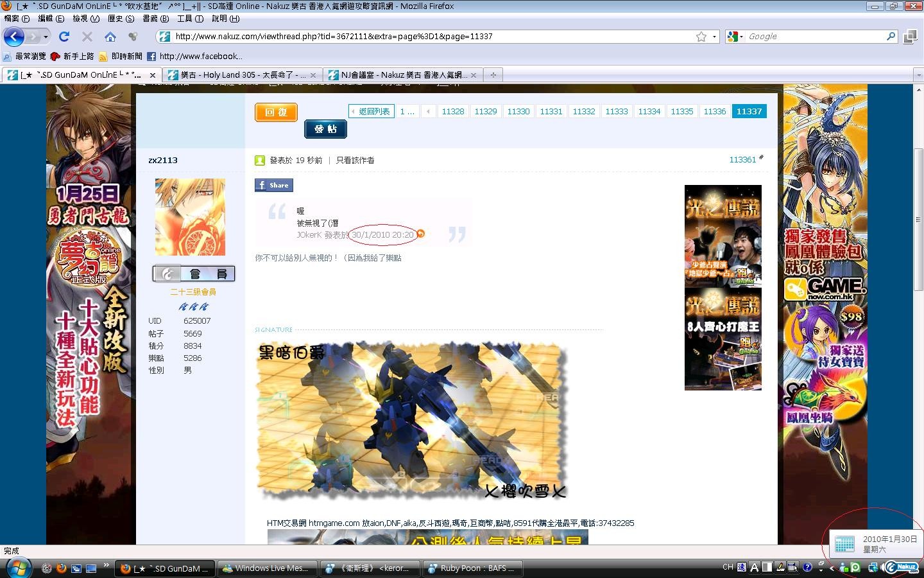Launch Firefox from the quick launch bar

(x=61, y=568)
